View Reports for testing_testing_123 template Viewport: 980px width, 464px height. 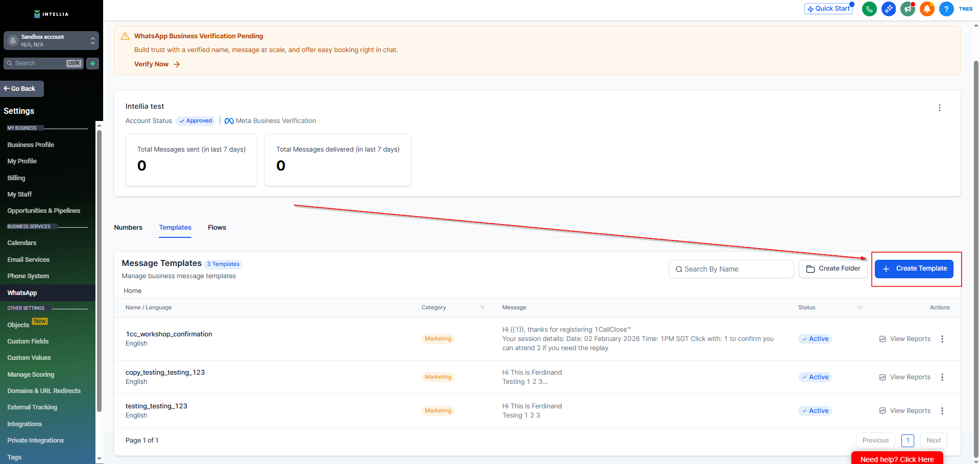905,411
